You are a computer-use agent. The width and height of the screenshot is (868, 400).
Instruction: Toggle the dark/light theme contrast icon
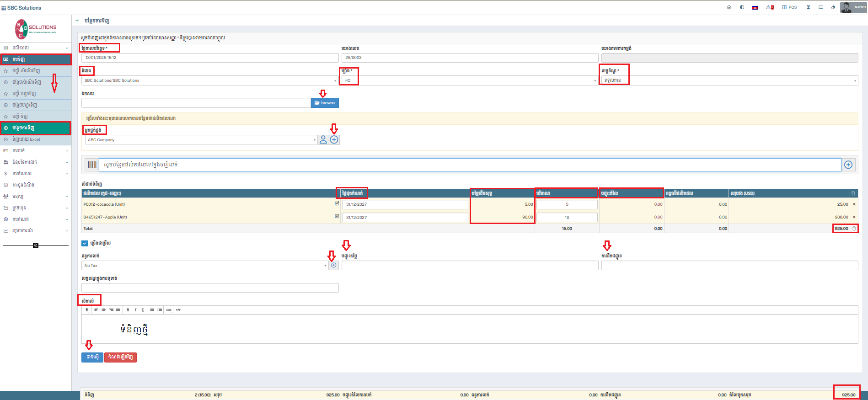pos(742,7)
